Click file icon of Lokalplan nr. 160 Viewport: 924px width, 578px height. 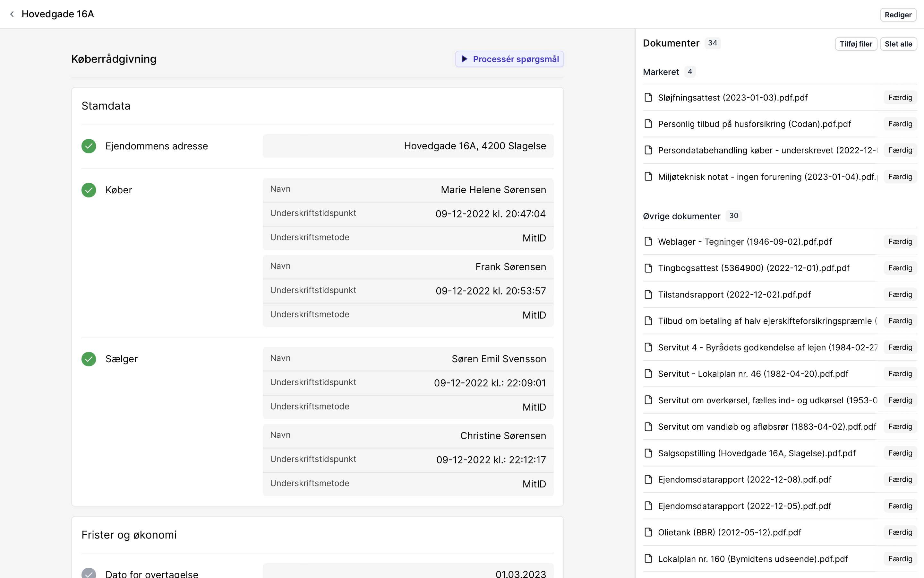coord(648,559)
